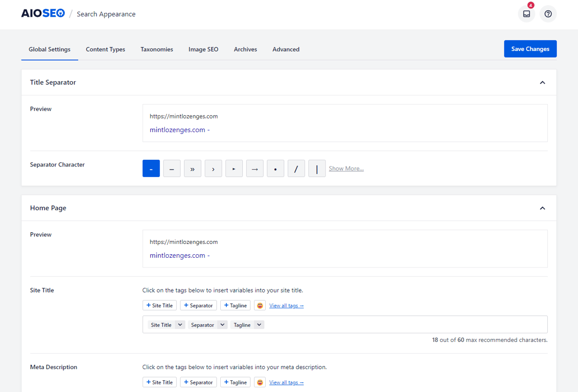Click the Show More separator link
The image size is (578, 392).
(x=346, y=168)
